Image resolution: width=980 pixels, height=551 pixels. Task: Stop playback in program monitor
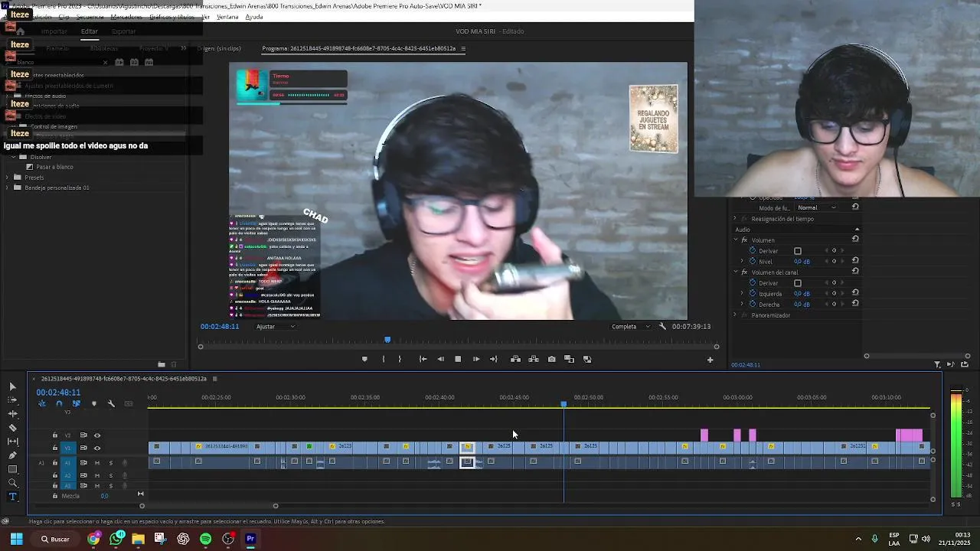point(458,359)
